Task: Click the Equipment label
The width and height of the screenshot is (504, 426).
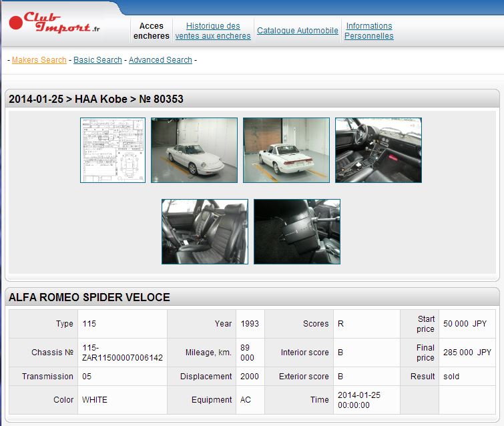Action: (x=212, y=400)
